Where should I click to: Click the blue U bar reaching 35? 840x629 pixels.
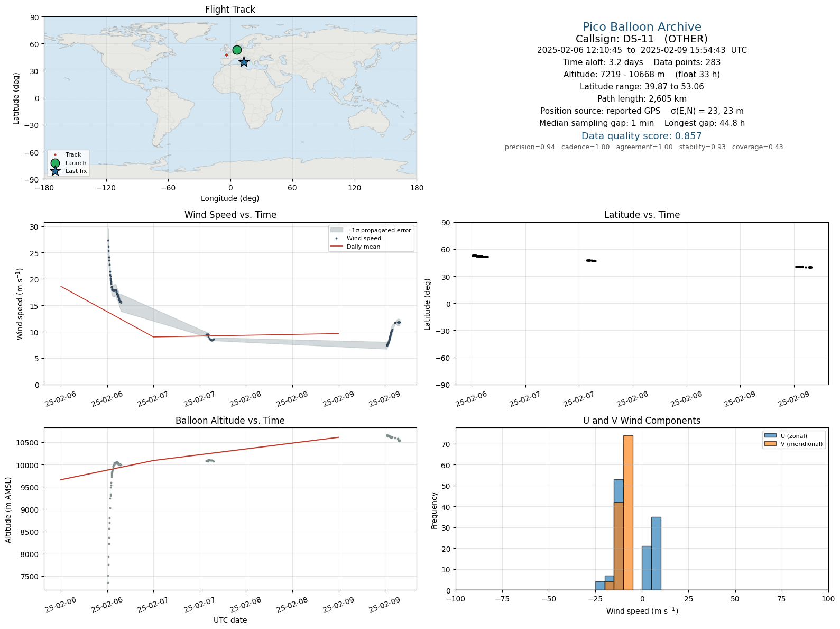[x=656, y=553]
